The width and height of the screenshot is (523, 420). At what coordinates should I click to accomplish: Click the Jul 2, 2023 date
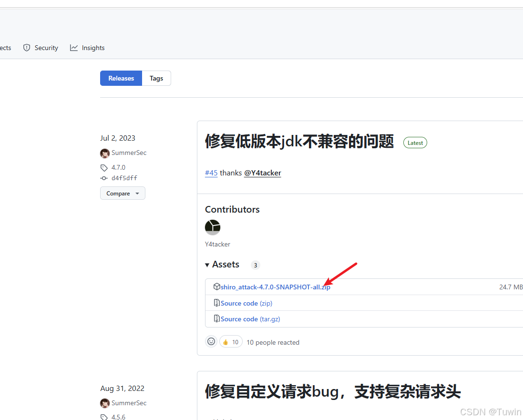pos(118,138)
